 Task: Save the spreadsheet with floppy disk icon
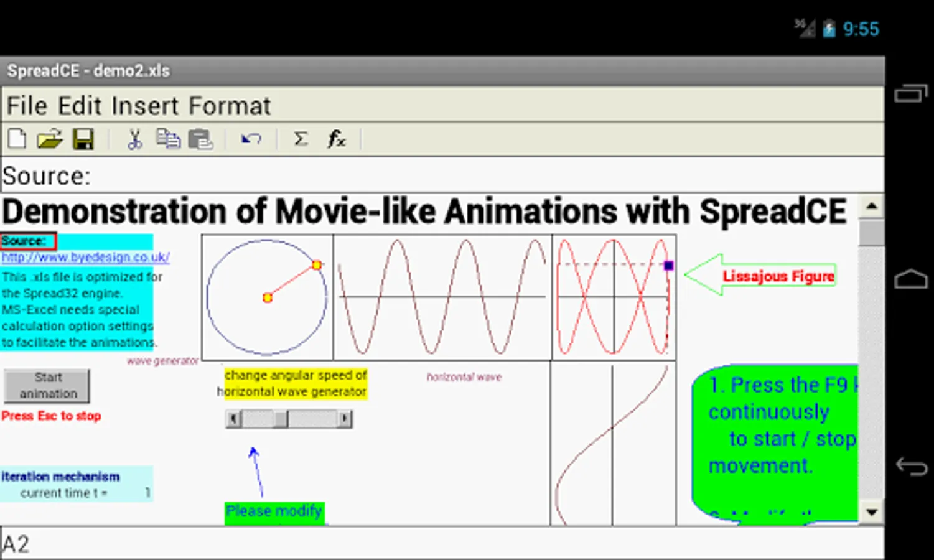click(83, 139)
